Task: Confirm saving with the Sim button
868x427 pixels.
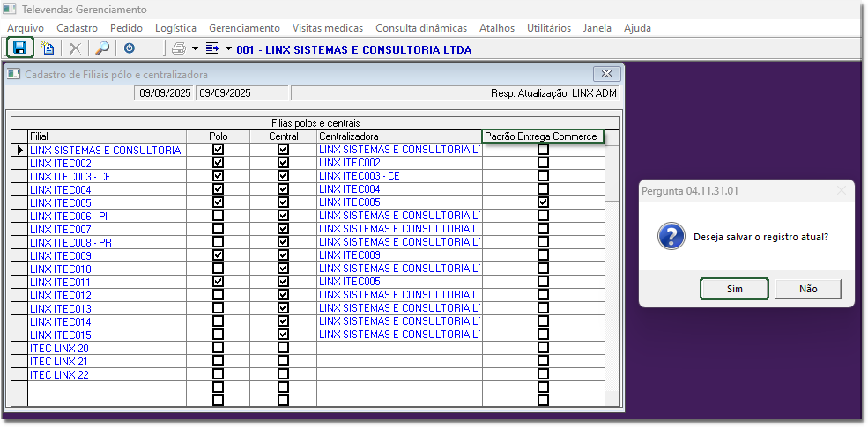Action: click(x=735, y=289)
